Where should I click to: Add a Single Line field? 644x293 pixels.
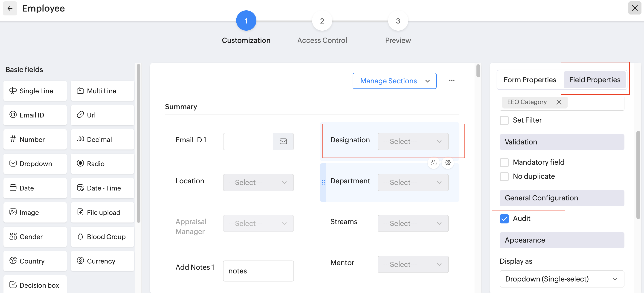[x=35, y=91]
